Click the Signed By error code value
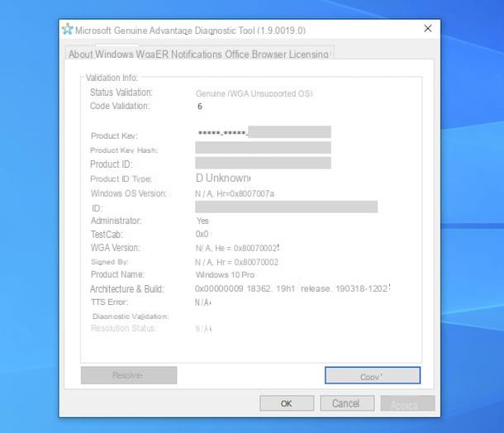This screenshot has height=433, width=504. (x=236, y=262)
